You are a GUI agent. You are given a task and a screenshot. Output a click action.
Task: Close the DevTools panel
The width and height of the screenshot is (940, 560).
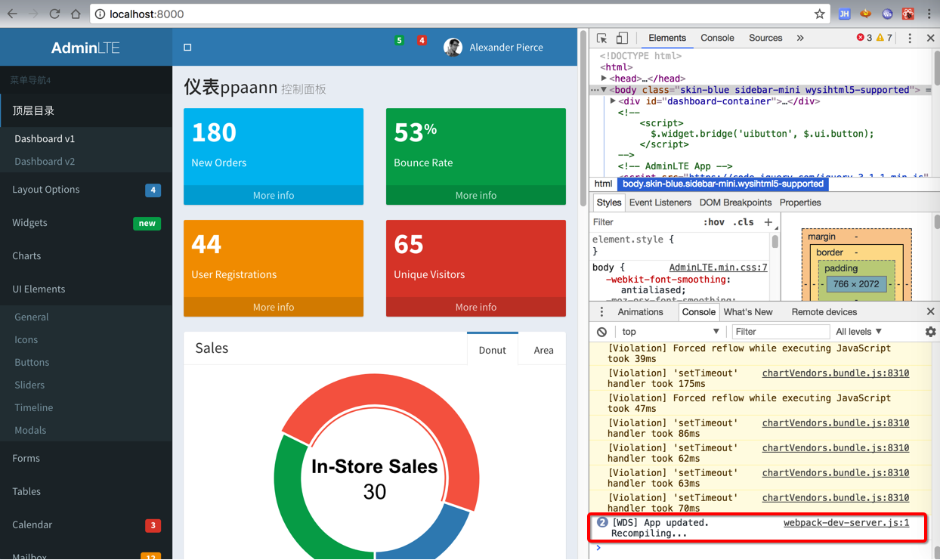[x=930, y=38]
